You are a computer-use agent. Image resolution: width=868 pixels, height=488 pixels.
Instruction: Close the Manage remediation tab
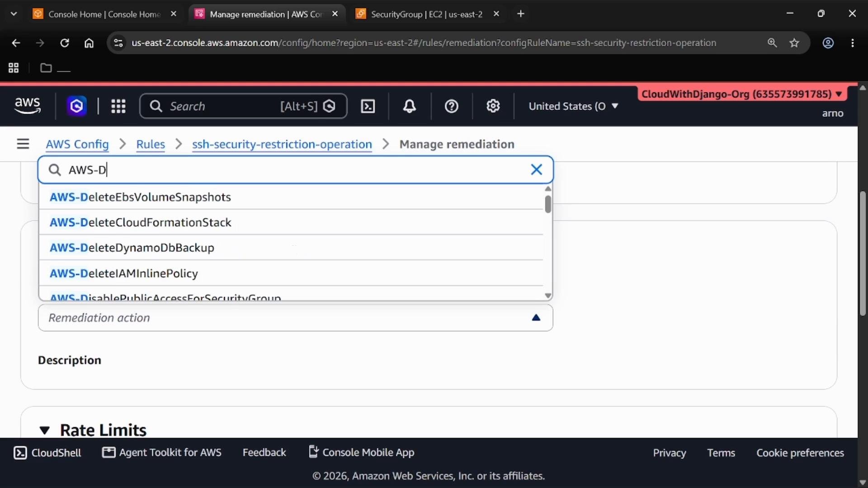(335, 14)
